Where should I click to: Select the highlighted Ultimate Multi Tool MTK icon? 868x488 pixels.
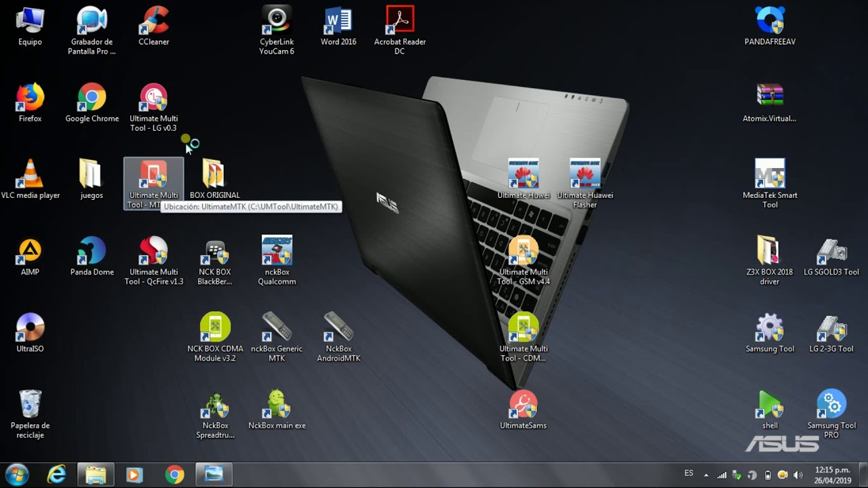154,184
